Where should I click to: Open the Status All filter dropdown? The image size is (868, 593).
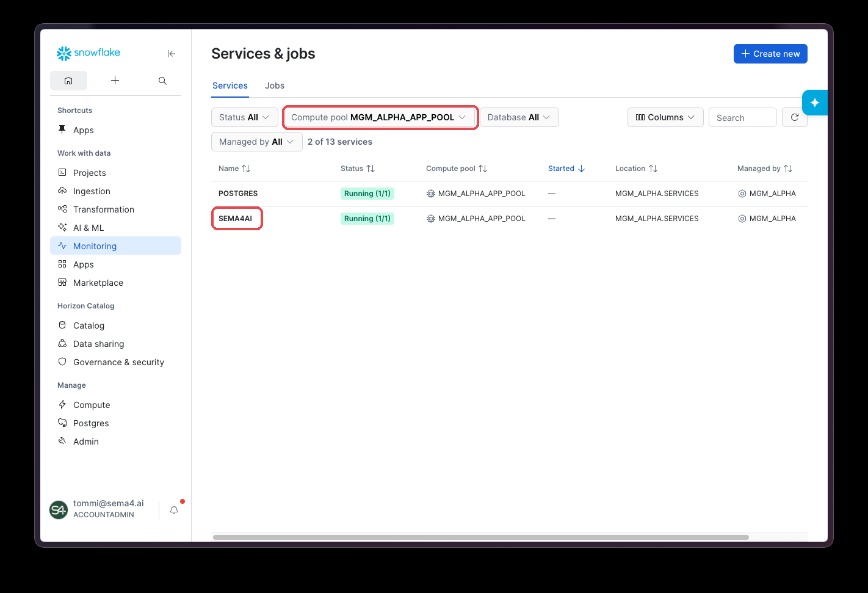click(x=245, y=117)
